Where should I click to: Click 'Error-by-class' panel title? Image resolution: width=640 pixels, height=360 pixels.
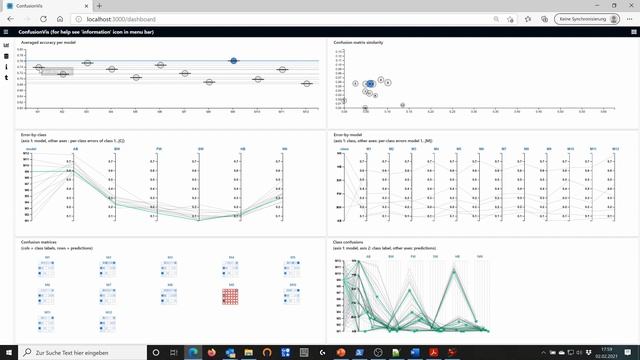(x=33, y=135)
